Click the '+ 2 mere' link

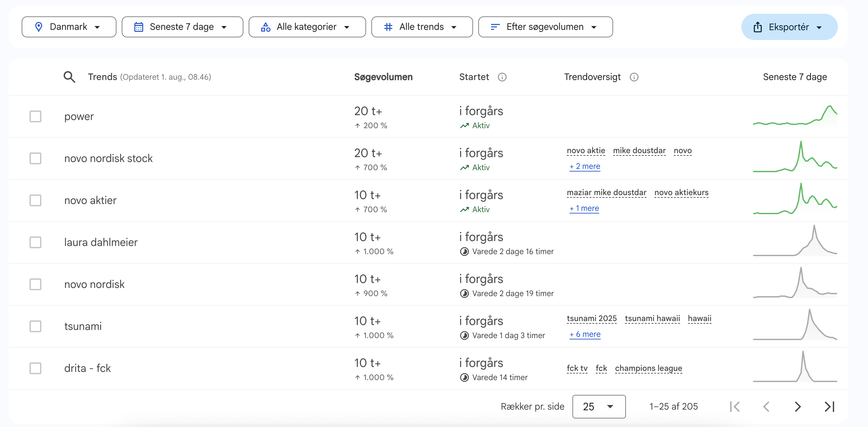click(585, 166)
